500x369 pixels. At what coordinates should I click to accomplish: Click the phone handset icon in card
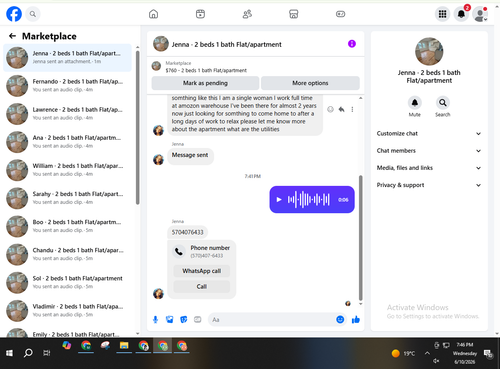pos(179,251)
